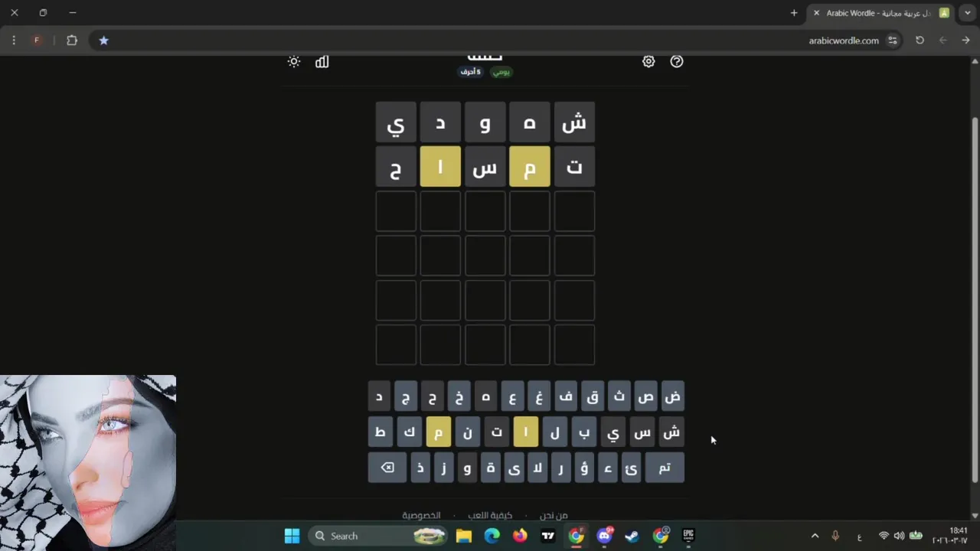Open the كيفية اللعب footer link
The width and height of the screenshot is (980, 551).
490,515
